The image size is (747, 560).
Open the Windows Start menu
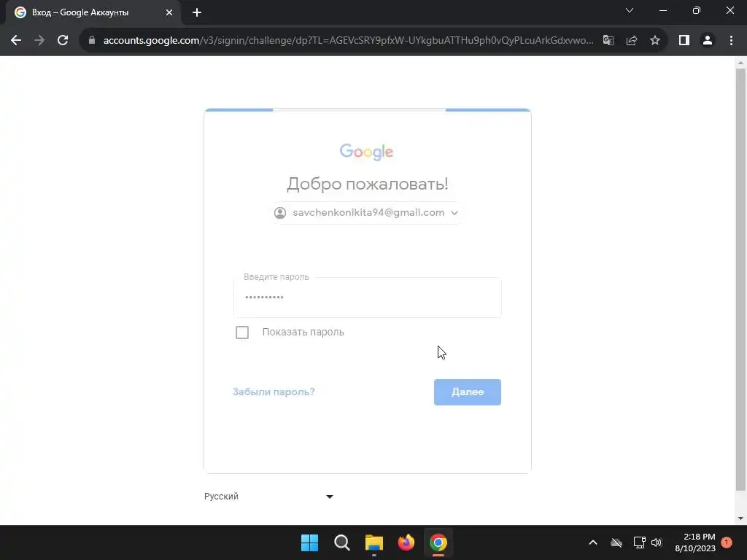pyautogui.click(x=309, y=542)
